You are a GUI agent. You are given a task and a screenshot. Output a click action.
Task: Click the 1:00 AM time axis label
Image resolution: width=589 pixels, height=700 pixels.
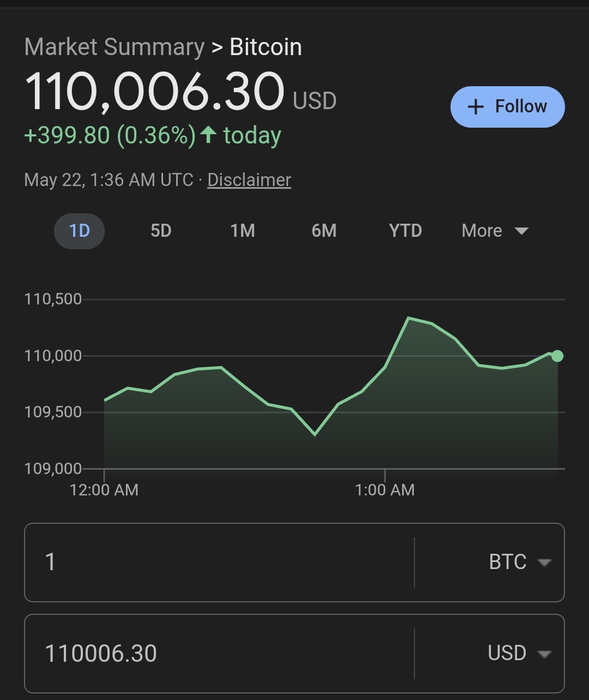pyautogui.click(x=385, y=490)
